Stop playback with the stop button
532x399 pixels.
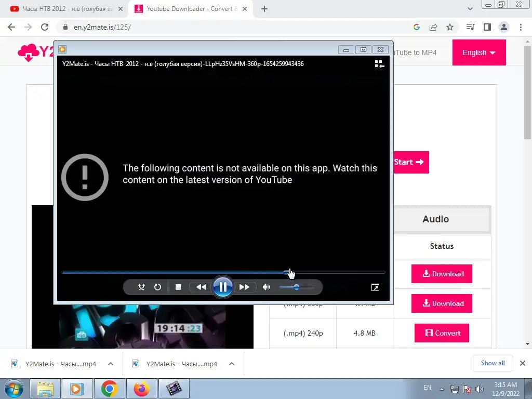tap(178, 287)
